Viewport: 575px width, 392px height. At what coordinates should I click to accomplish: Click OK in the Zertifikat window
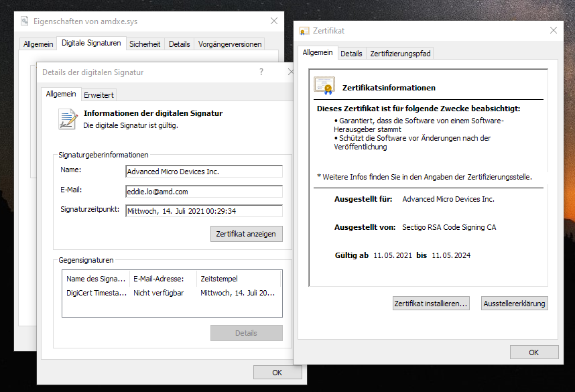coord(534,352)
